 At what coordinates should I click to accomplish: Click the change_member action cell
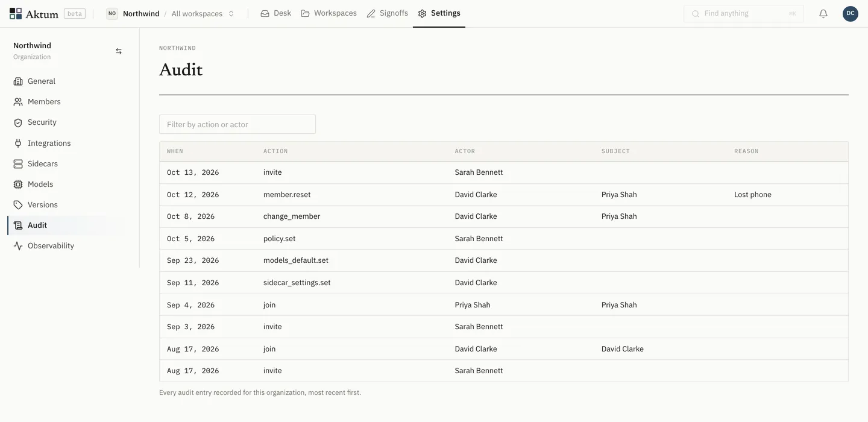point(292,216)
